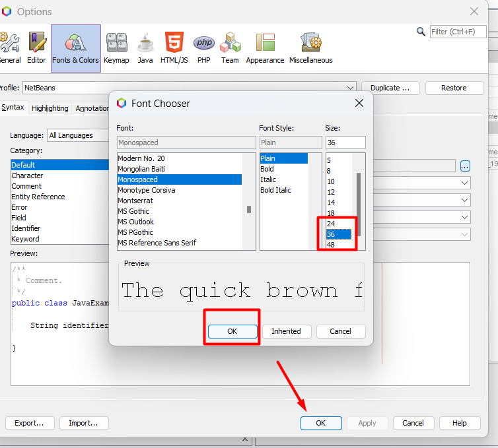Viewport: 498px width, 448px height.
Task: Open the General options category
Action: [x=9, y=48]
